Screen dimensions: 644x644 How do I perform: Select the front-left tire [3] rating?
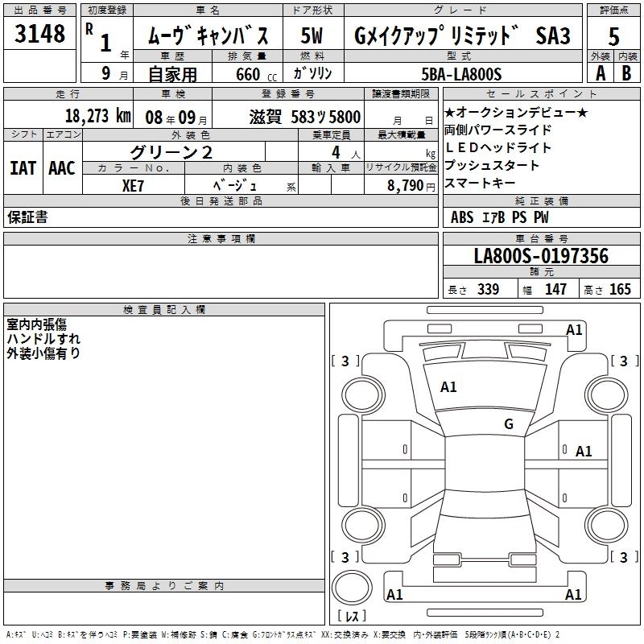[x=345, y=361]
